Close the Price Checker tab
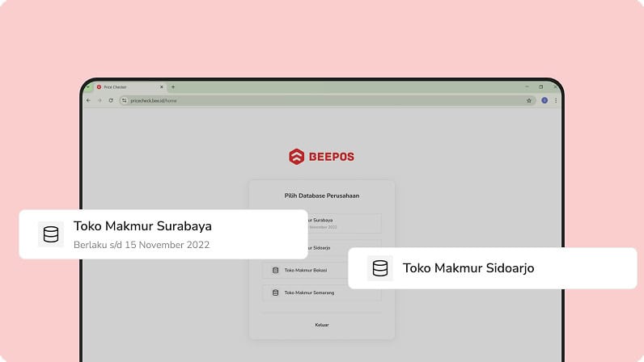The image size is (644, 362). (x=162, y=87)
